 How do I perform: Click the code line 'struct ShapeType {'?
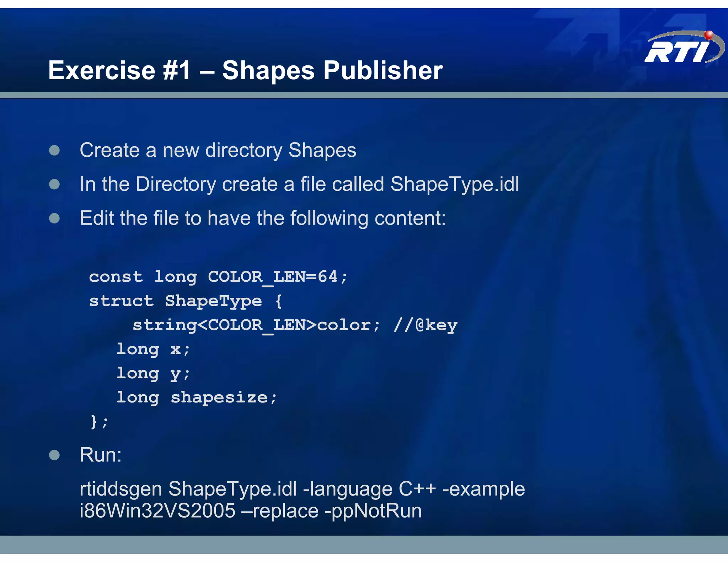186,301
